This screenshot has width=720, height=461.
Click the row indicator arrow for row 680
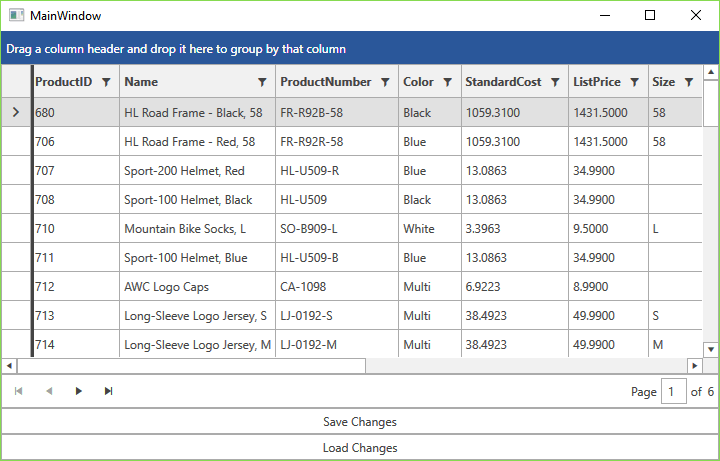16,112
